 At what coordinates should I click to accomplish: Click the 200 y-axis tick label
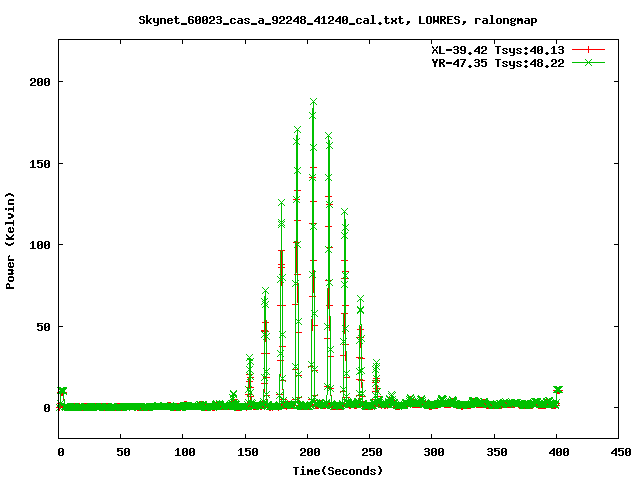(x=40, y=82)
